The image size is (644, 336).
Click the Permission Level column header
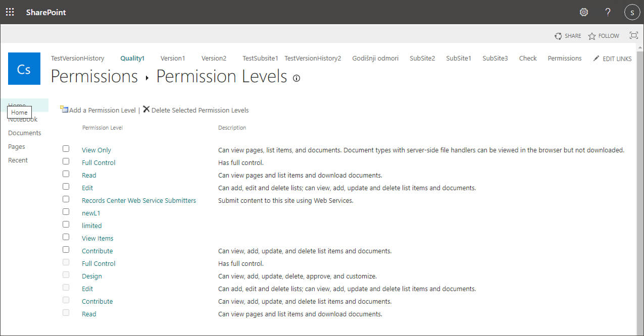click(x=103, y=128)
